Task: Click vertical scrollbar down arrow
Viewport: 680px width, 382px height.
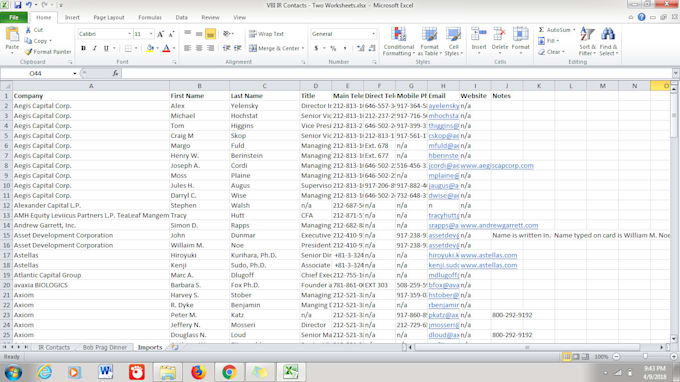Action: pos(674,339)
